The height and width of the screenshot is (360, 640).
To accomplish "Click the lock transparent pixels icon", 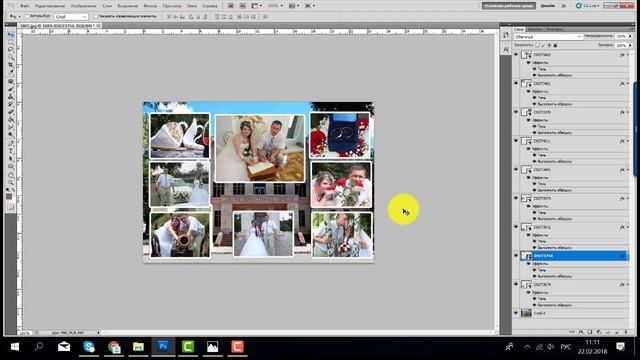I will click(x=538, y=45).
